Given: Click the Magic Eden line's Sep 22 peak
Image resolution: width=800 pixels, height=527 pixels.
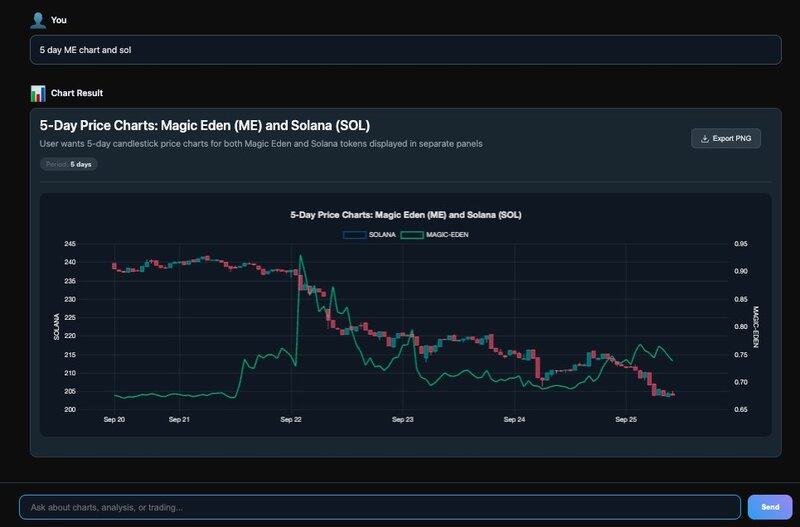Looking at the screenshot, I should (x=301, y=256).
